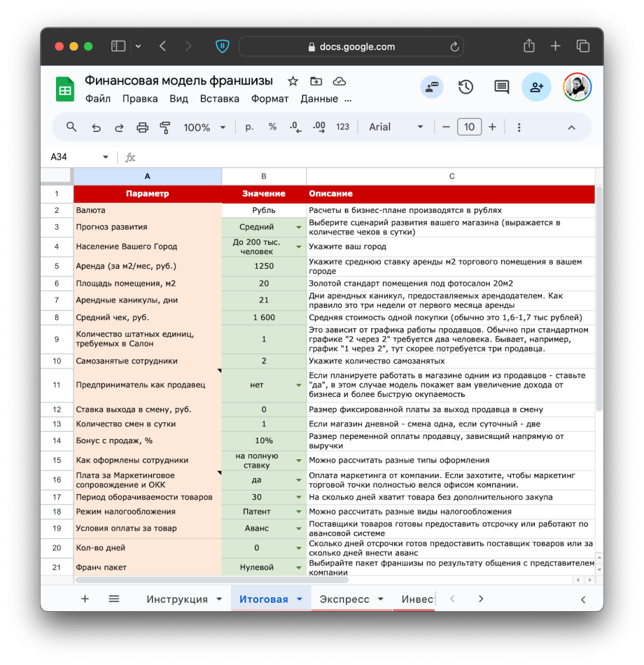Add a new sheet with plus

85,598
